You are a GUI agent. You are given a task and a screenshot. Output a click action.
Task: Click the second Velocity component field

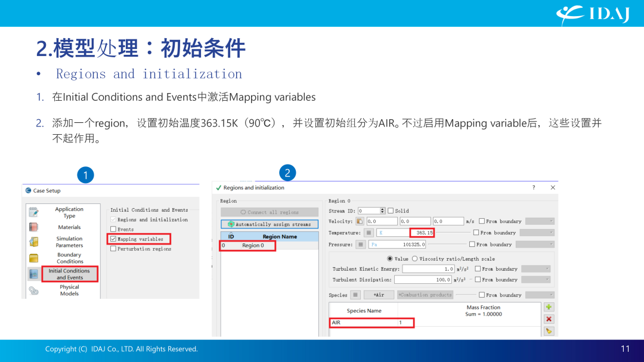point(415,221)
